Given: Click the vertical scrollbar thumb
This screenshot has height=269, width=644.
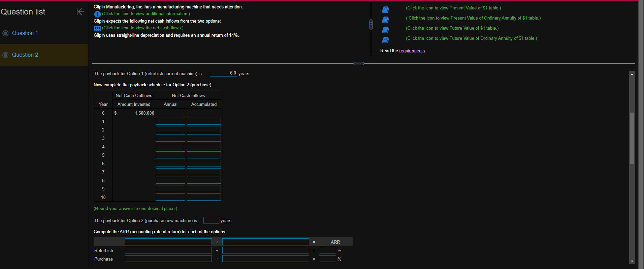Looking at the screenshot, I should click(x=632, y=138).
